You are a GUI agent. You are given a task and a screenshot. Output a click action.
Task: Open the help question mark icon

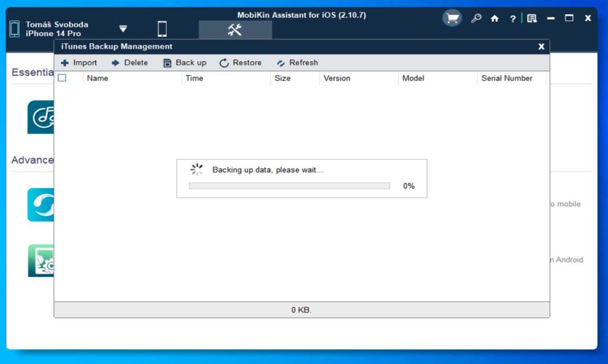[512, 18]
